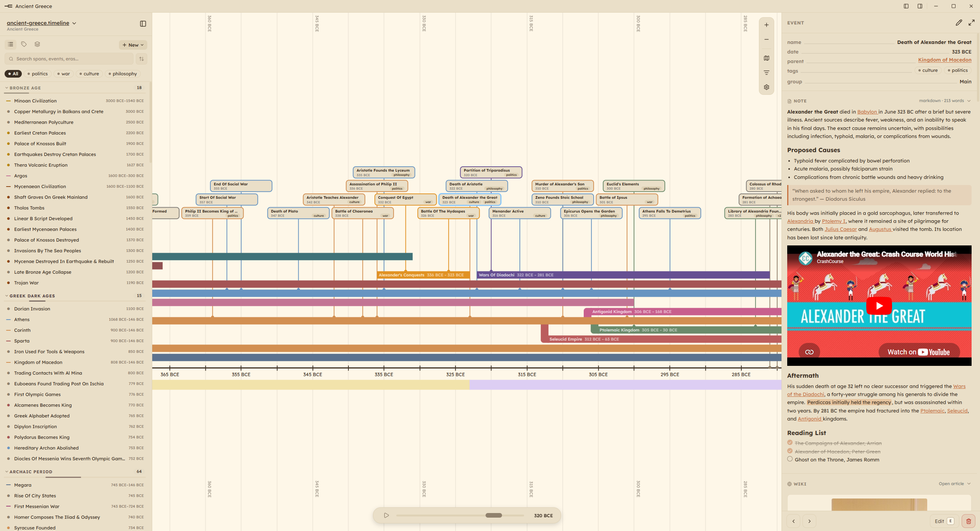Click the Watch on YouTube button
980x531 pixels.
(x=919, y=352)
